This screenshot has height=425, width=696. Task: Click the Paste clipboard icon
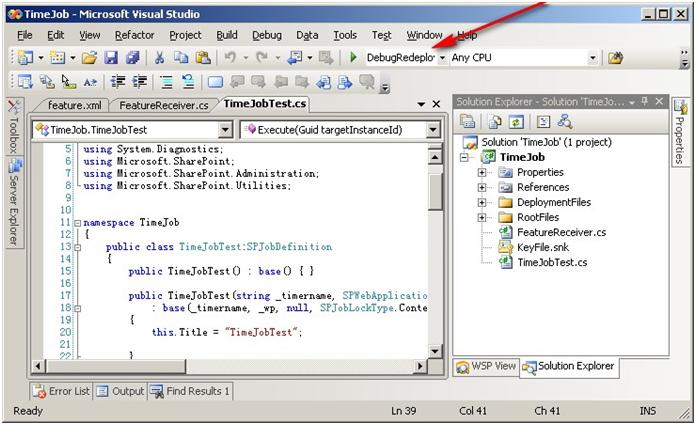pos(203,58)
